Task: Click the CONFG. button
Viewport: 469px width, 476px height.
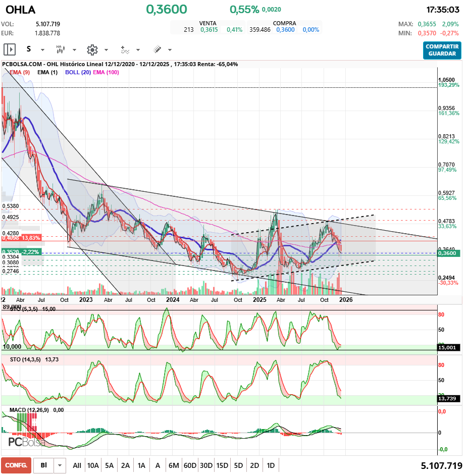Action: [x=16, y=465]
